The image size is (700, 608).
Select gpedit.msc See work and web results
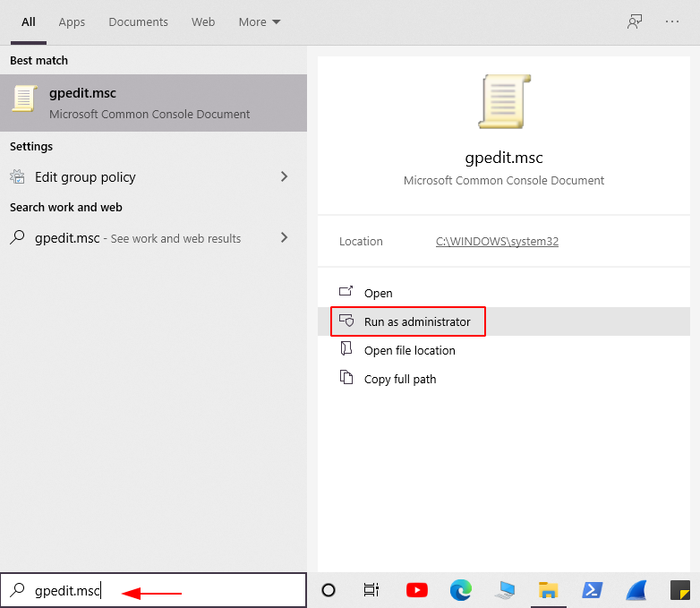153,238
